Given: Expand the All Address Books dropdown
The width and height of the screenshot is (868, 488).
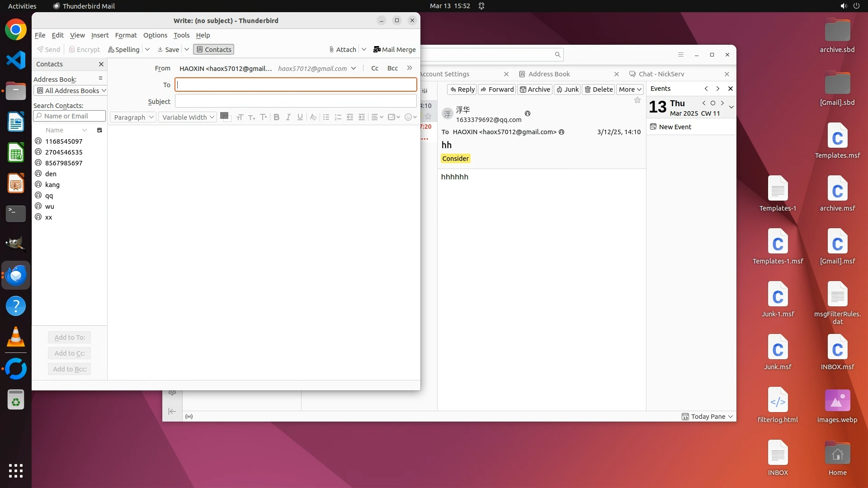Looking at the screenshot, I should coord(70,90).
